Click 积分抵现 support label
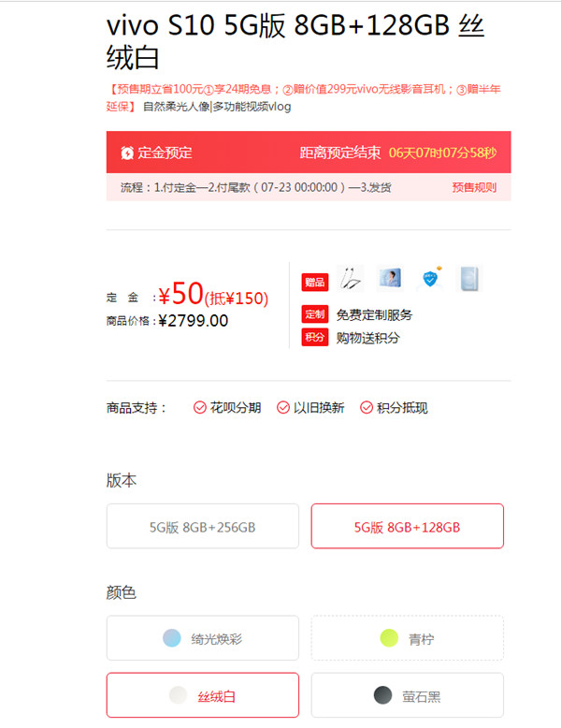561x728 pixels. coord(402,408)
